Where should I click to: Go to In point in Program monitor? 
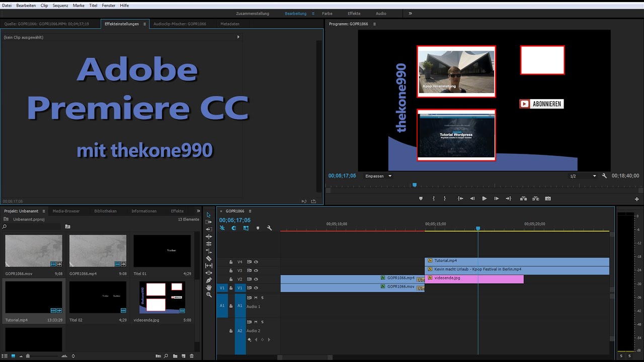pyautogui.click(x=460, y=199)
